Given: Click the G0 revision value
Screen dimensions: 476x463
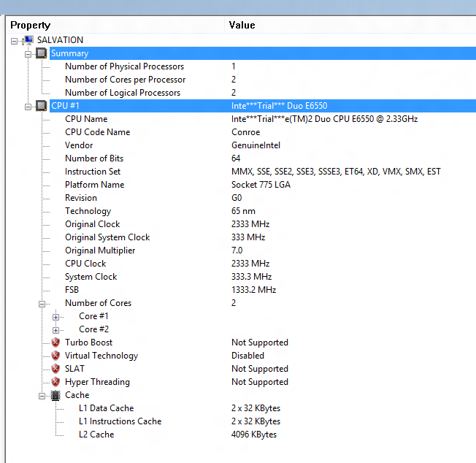Looking at the screenshot, I should tap(237, 198).
